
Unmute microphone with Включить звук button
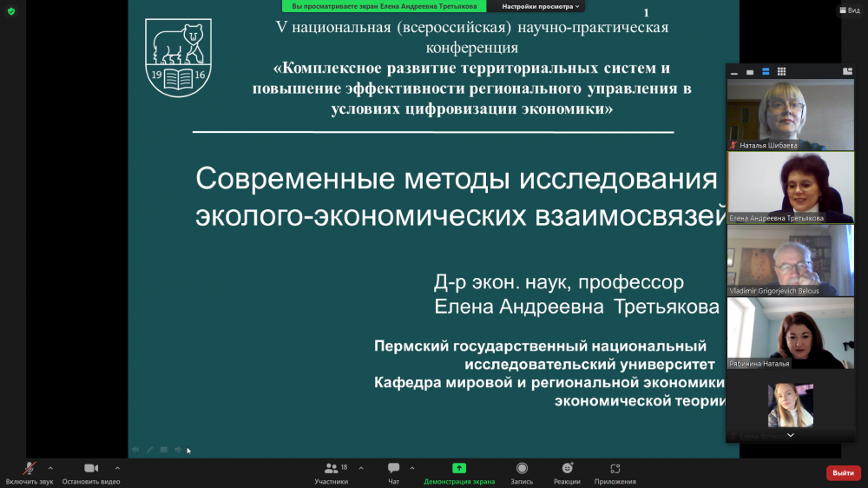point(29,472)
